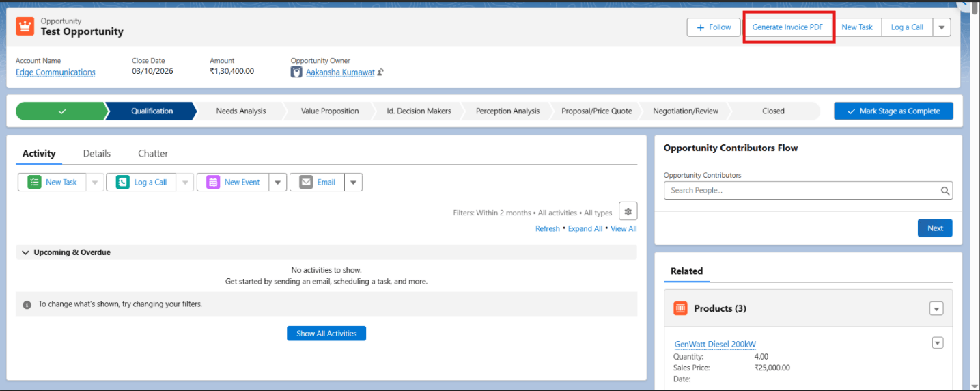Select the Perception Analysis stage
980x391 pixels.
coord(507,111)
